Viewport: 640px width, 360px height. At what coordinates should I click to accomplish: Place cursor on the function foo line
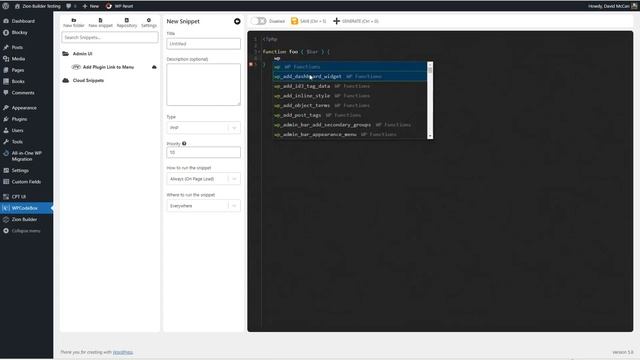tap(296, 52)
